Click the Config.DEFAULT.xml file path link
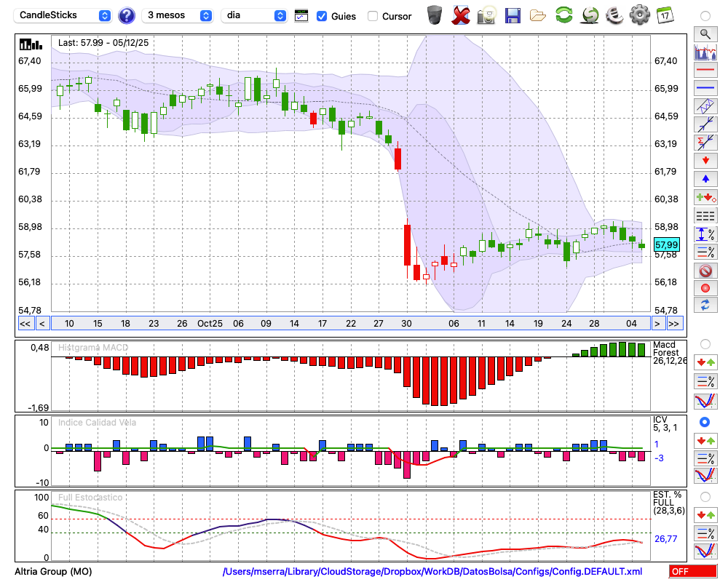728x582 pixels. tap(432, 571)
